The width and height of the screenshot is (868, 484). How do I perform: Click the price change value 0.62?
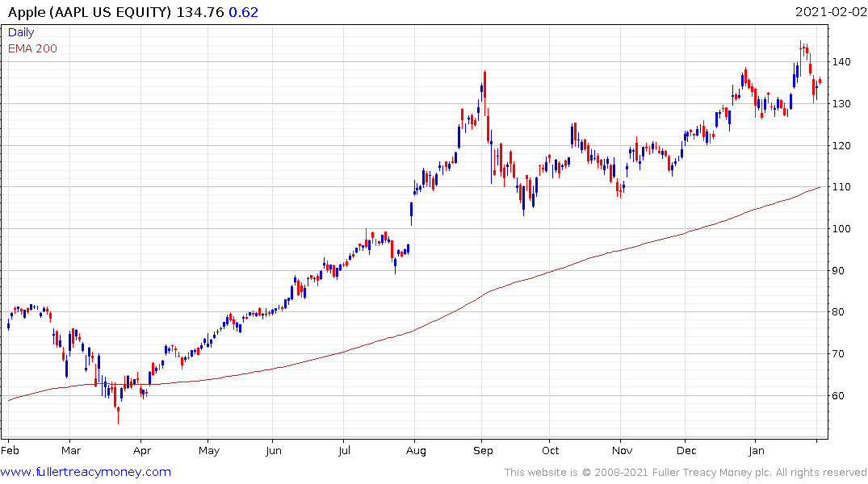point(244,12)
